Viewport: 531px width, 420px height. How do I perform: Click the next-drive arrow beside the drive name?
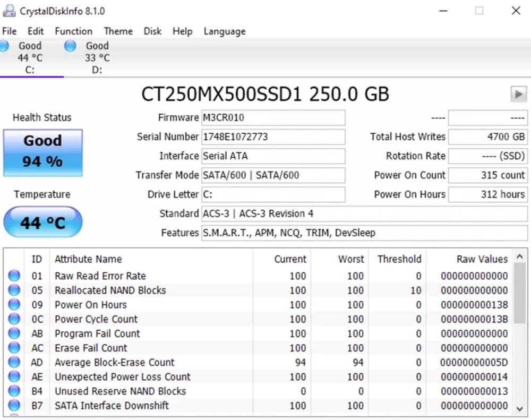[x=519, y=95]
